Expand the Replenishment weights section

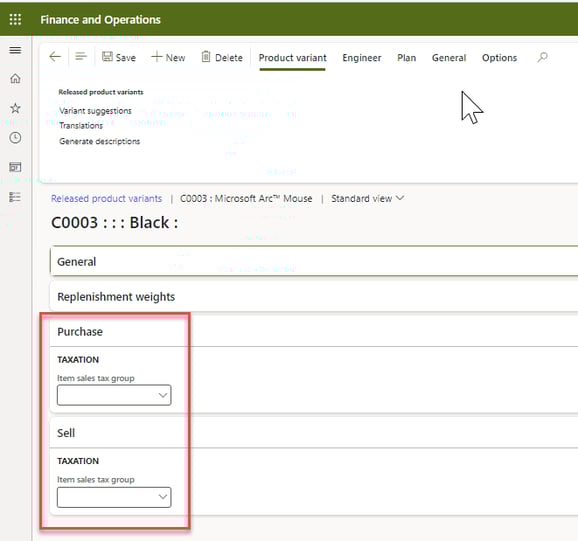[314, 297]
